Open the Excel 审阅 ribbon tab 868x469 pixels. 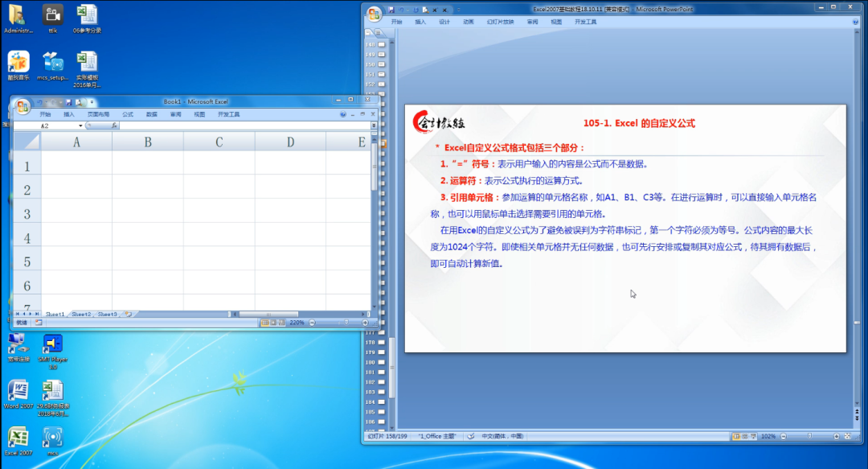175,114
